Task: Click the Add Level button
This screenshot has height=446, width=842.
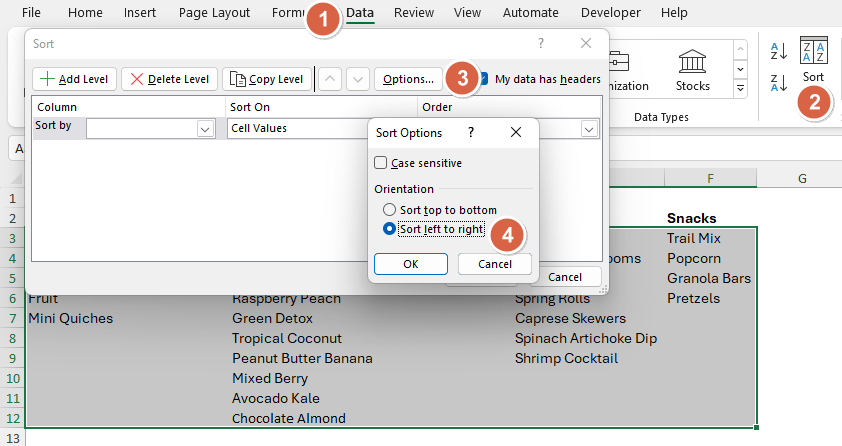Action: tap(75, 79)
